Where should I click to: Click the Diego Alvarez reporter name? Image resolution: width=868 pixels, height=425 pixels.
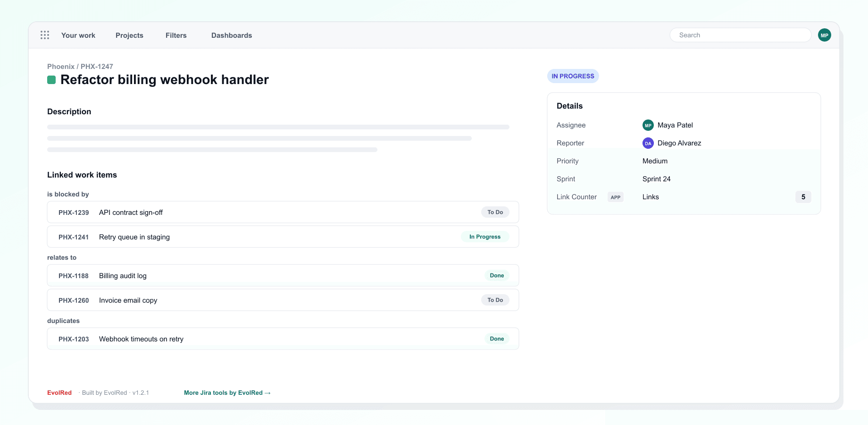(679, 143)
